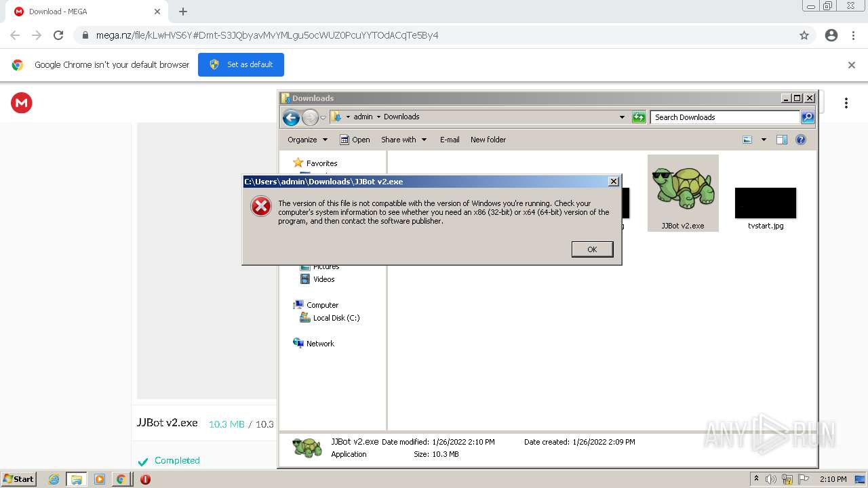Go forward in the Downloads explorer window

click(310, 117)
